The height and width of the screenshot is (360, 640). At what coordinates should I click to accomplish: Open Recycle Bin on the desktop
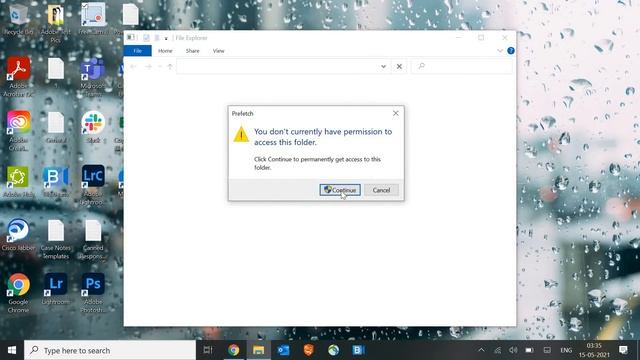tap(18, 20)
